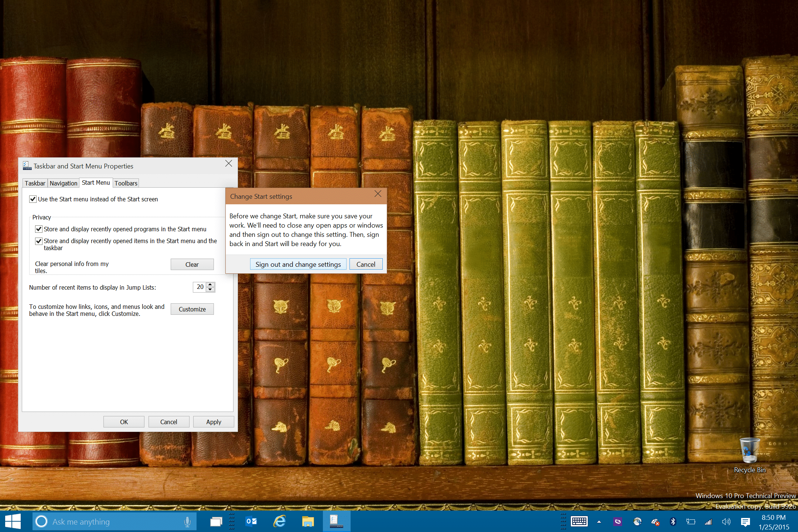Toggle Store recently opened programs checkbox
This screenshot has height=532, width=798.
click(x=39, y=229)
